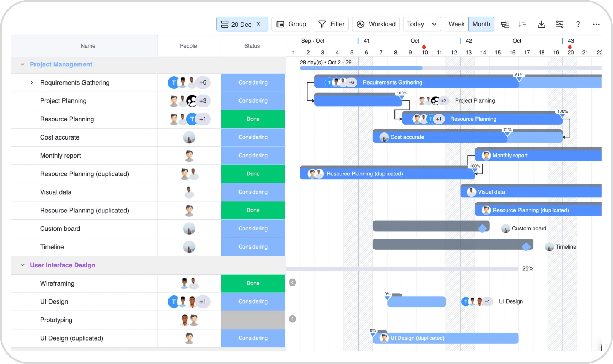This screenshot has height=364, width=613.
Task: Open the critical path highlighting icon
Action: 505,24
